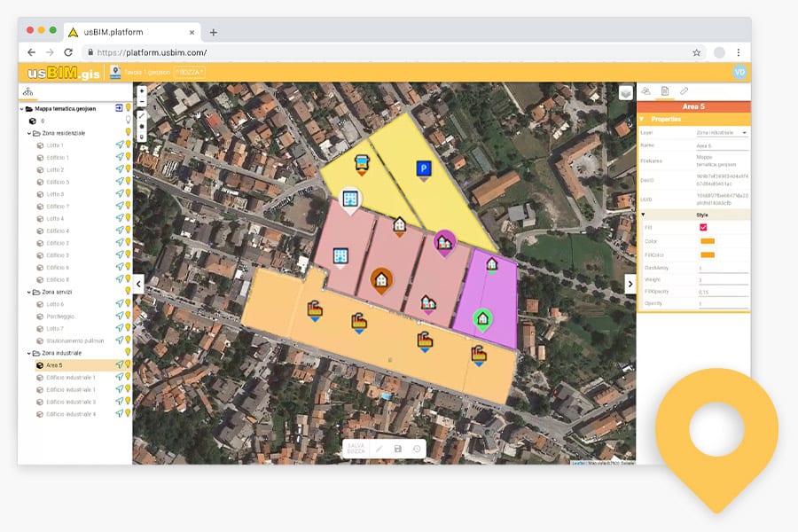Image resolution: width=798 pixels, height=532 pixels.
Task: Click the FillColor orange swatch
Action: tap(708, 254)
